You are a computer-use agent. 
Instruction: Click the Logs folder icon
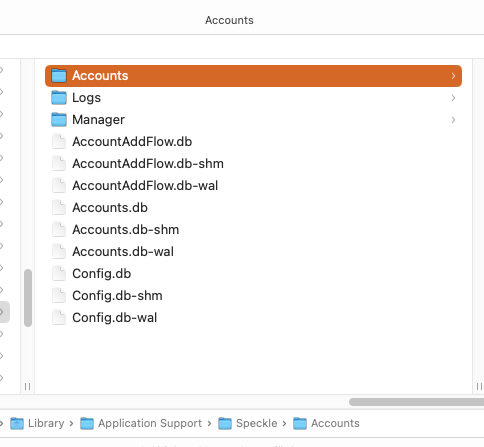click(x=59, y=98)
